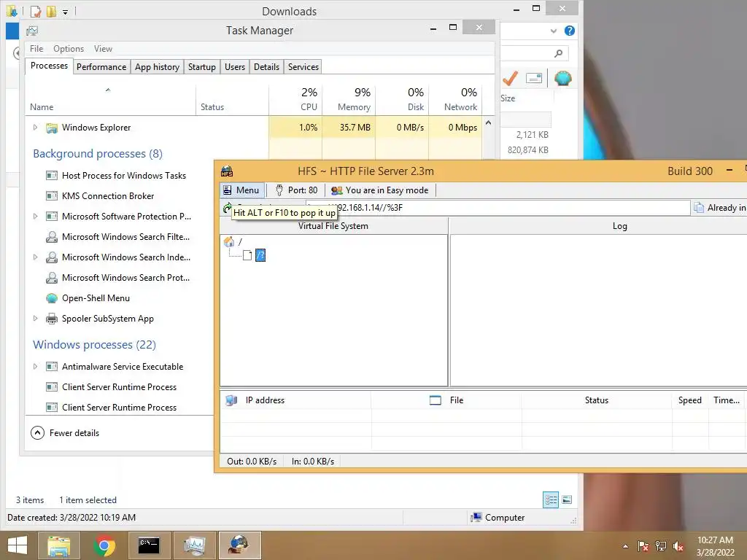Screen dimensions: 747x560
Task: Switch to Task Manager on the taskbar
Action: [194, 545]
